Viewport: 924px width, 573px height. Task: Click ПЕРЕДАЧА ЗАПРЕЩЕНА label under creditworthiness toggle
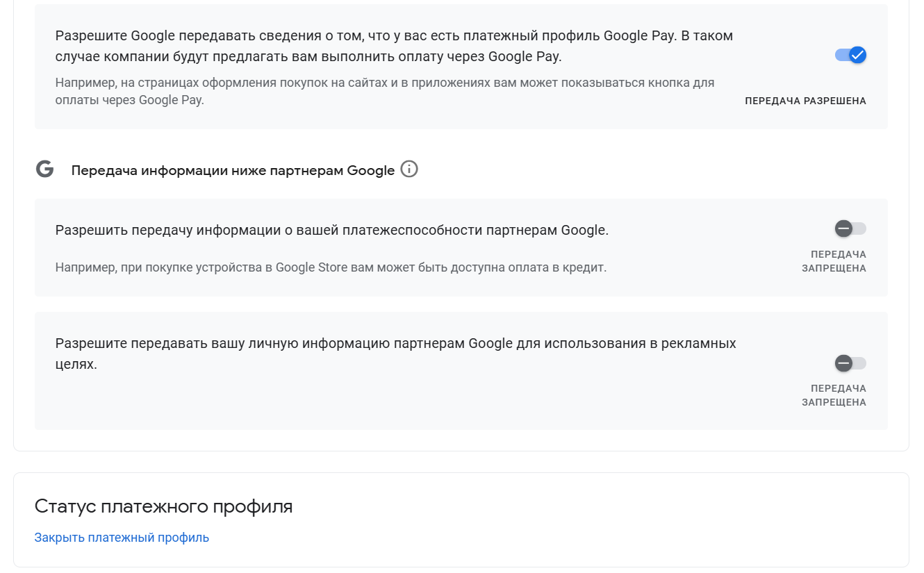pyautogui.click(x=834, y=261)
